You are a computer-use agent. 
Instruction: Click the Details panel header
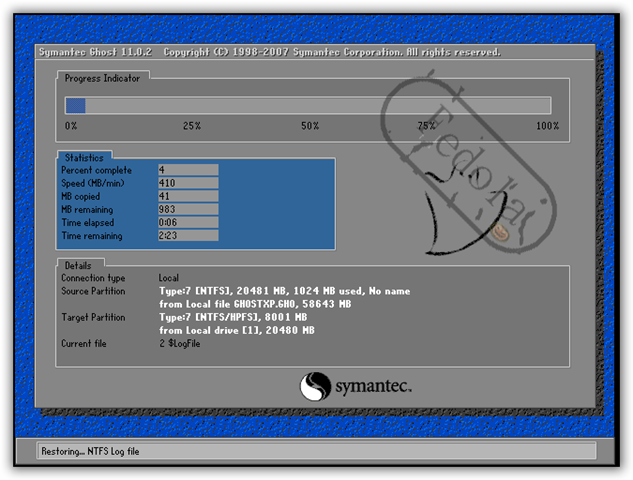[78, 265]
